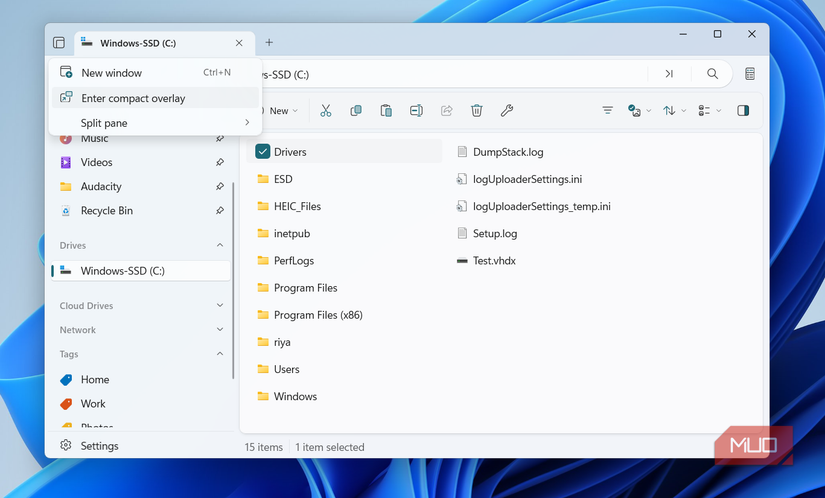Select Enter compact overlay menu item
Screen dimensions: 825x498
(133, 98)
